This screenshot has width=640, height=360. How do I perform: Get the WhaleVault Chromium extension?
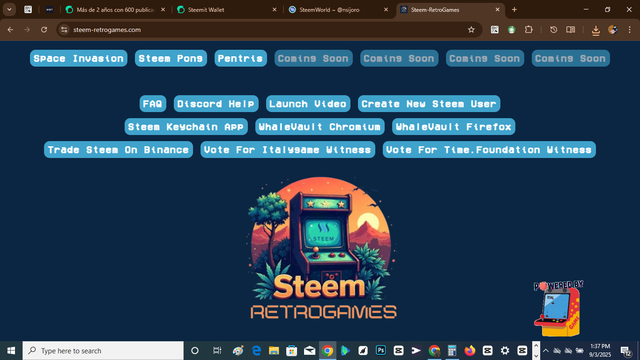pos(320,127)
